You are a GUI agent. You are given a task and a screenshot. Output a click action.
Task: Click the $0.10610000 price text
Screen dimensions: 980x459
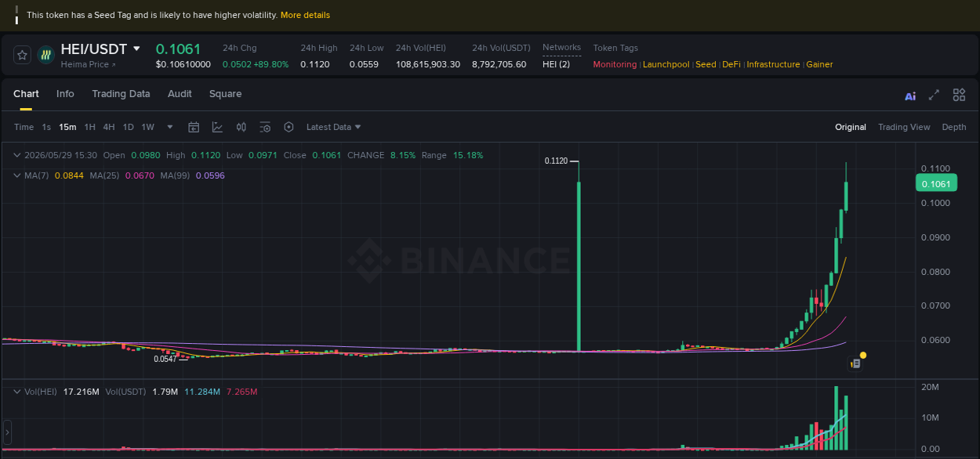point(183,64)
